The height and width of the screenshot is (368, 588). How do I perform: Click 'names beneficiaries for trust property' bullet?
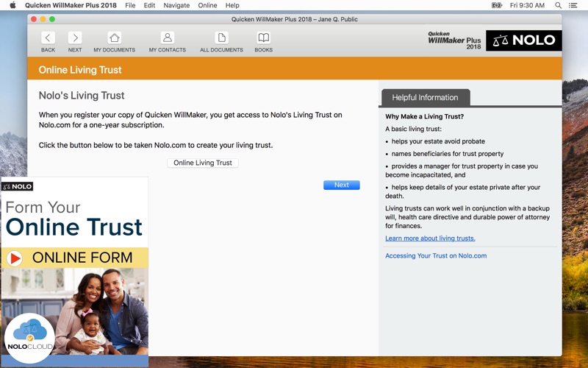448,154
